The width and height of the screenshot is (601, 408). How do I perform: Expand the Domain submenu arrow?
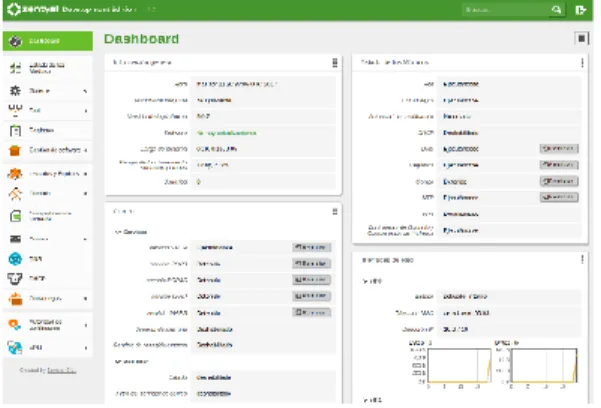[85, 193]
